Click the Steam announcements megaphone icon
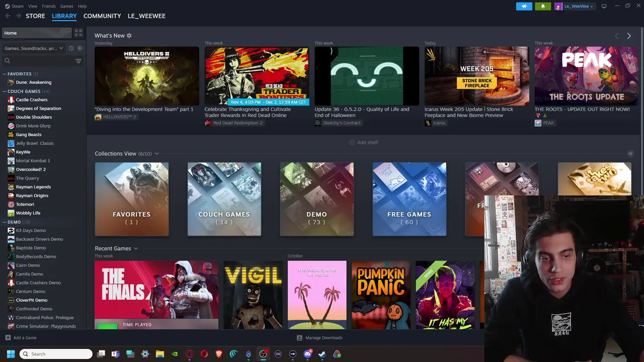The height and width of the screenshot is (362, 644). 524,6
